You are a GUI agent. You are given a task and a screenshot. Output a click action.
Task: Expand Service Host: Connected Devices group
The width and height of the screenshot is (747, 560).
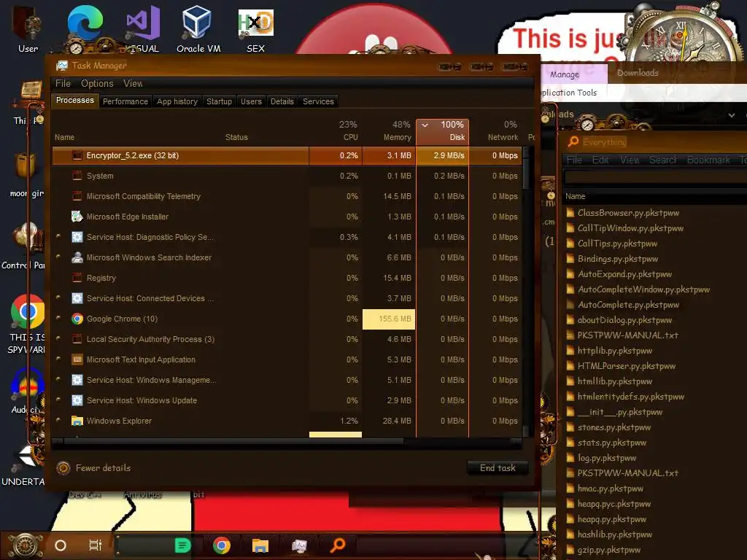[58, 297]
